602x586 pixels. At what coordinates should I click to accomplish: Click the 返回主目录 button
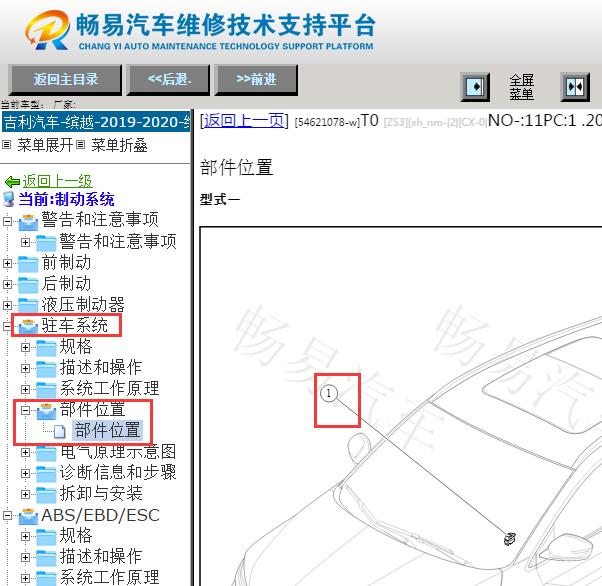[x=65, y=79]
